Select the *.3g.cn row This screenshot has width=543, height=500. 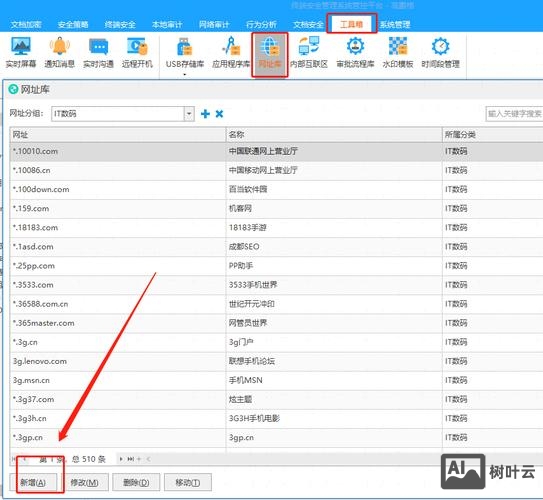click(x=276, y=342)
